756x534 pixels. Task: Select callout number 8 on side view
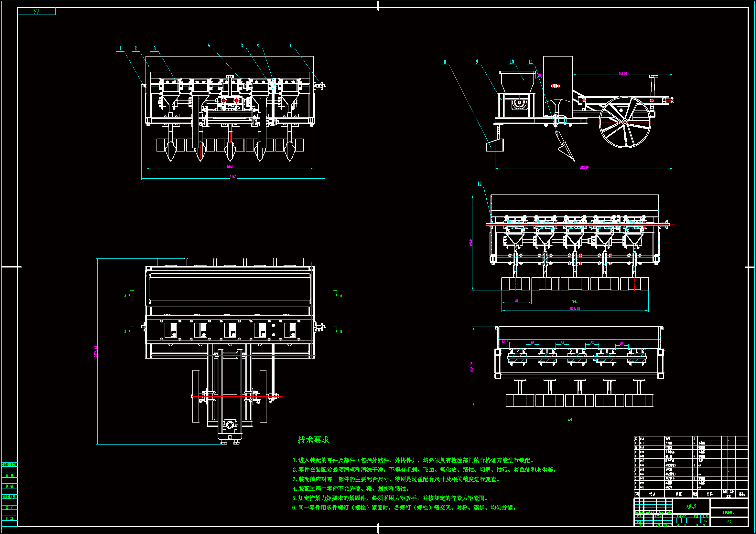click(x=445, y=62)
